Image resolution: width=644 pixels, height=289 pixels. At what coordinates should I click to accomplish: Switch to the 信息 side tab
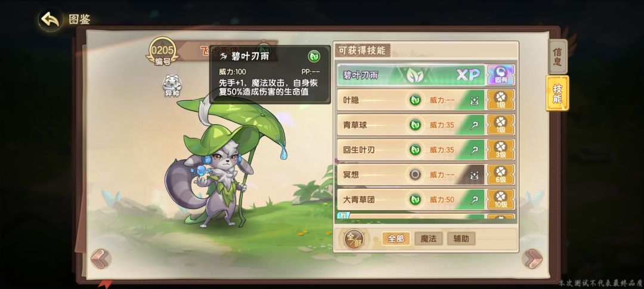point(558,57)
